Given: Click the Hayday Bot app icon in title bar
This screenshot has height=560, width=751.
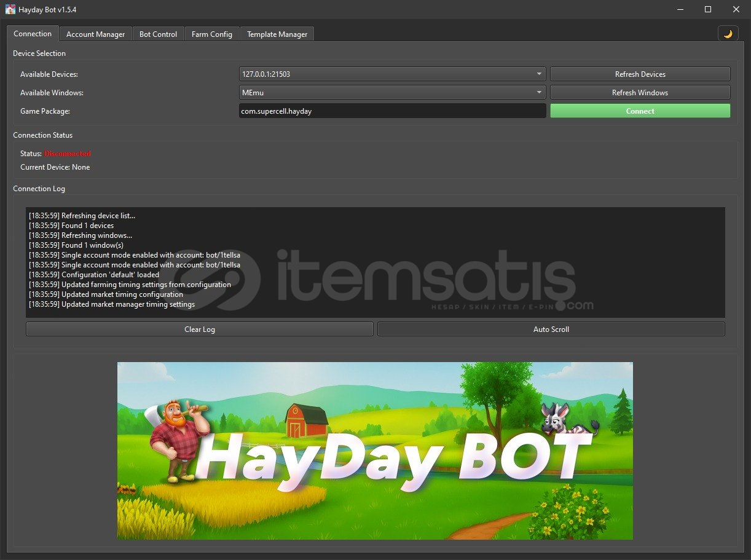Looking at the screenshot, I should pyautogui.click(x=10, y=9).
